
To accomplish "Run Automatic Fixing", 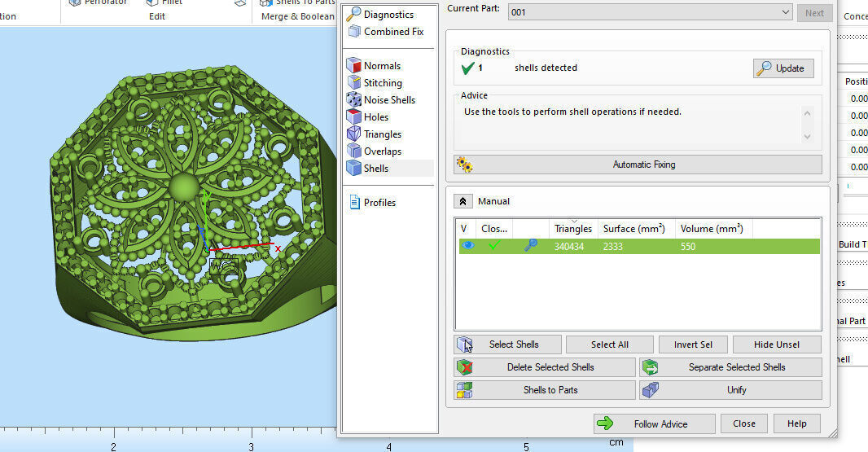I will point(638,165).
